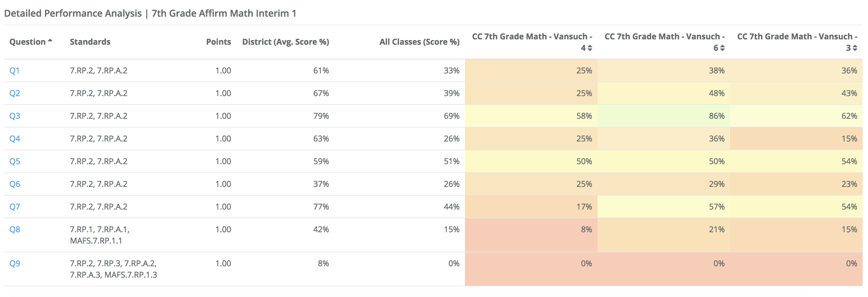Open question Q5
The width and height of the screenshot is (868, 297).
coord(15,161)
